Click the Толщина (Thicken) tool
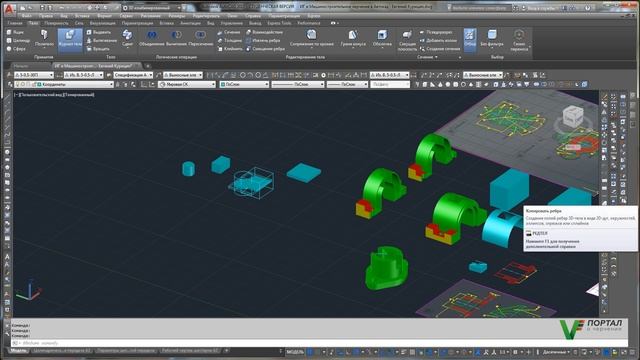 [229, 40]
